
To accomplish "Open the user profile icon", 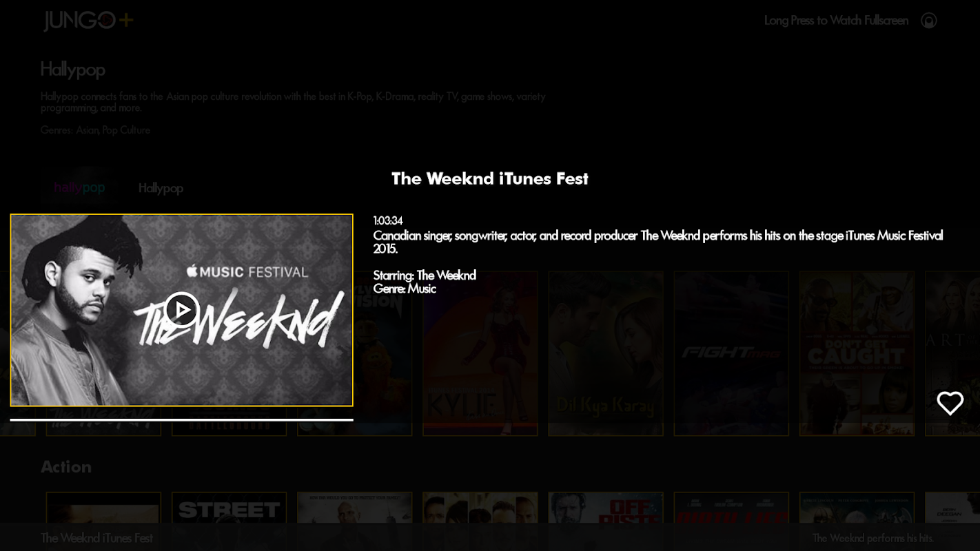I will 929,21.
